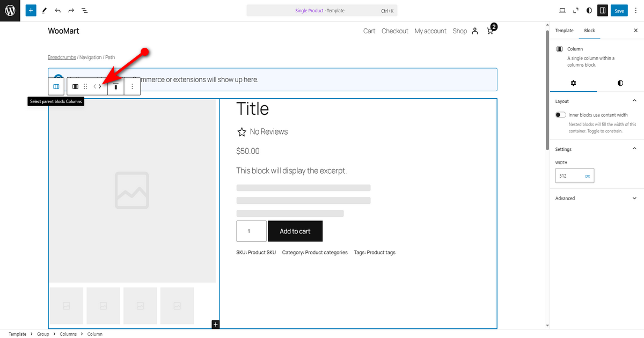Select the large product image placeholder
This screenshot has height=338, width=644.
(x=132, y=190)
